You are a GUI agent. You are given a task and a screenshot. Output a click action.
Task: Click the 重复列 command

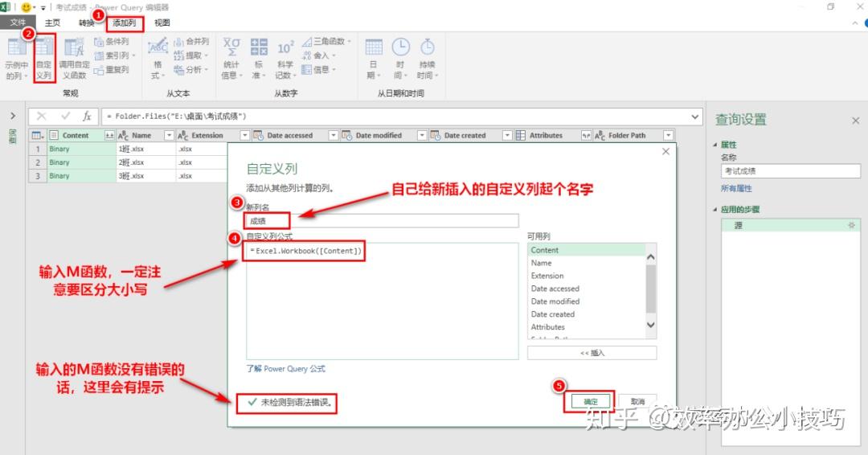(112, 70)
